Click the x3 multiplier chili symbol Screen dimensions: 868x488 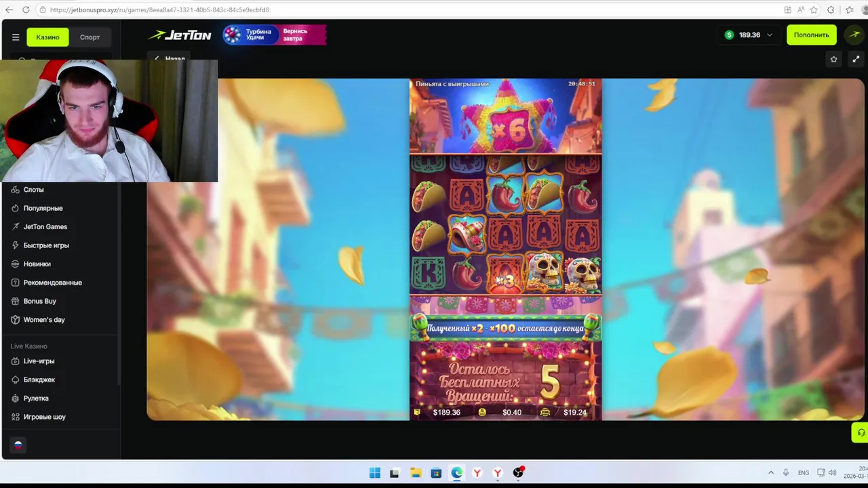[505, 274]
